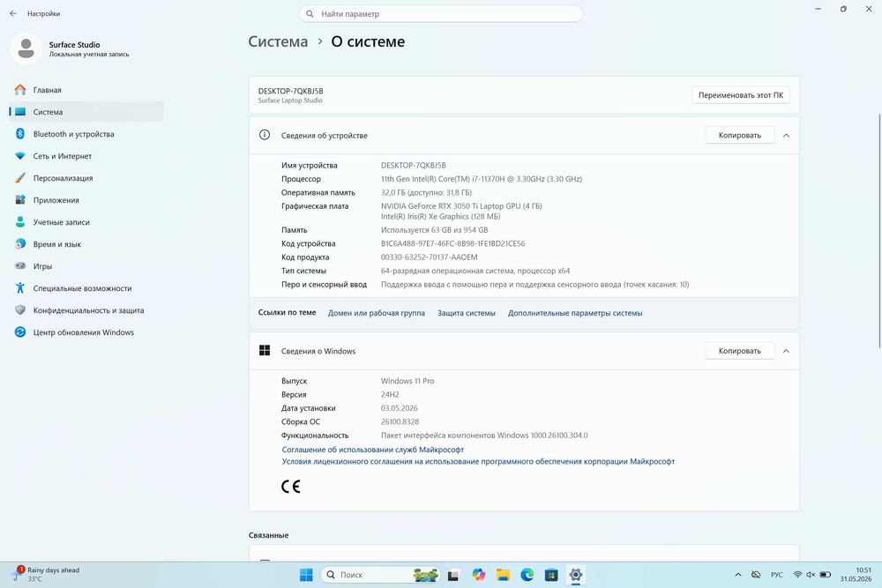Click the РУС language indicator
Image resolution: width=882 pixels, height=588 pixels.
tap(777, 575)
